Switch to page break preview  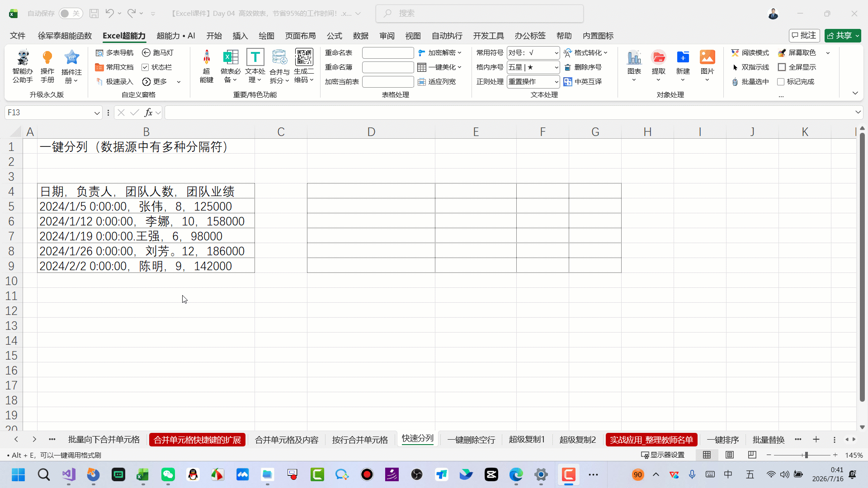click(x=752, y=455)
